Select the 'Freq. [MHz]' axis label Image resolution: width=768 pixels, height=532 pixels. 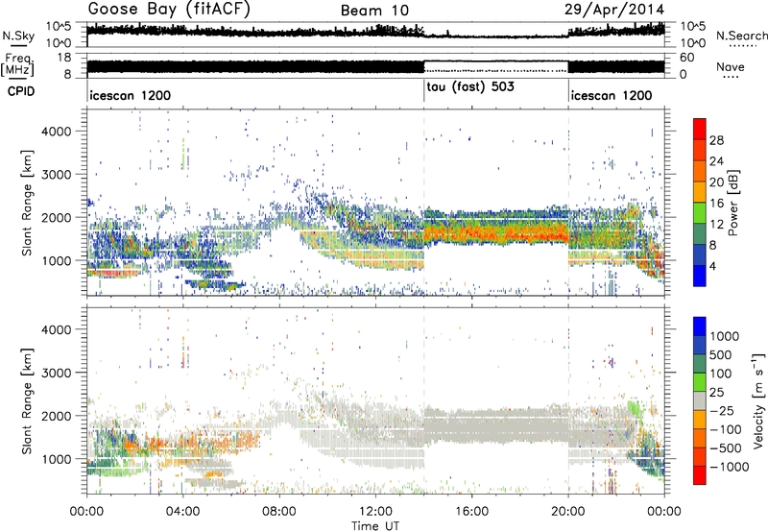pos(17,64)
